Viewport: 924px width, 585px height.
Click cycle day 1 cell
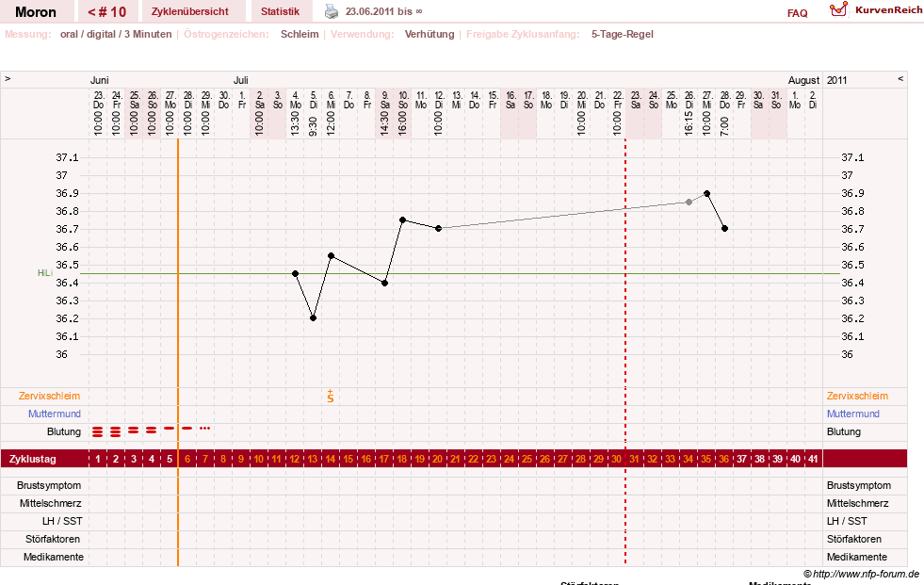coord(98,459)
